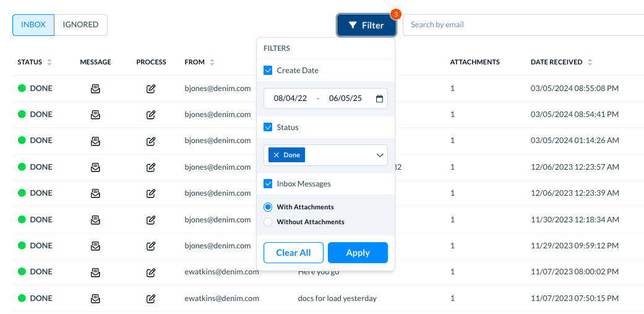Uncheck the Status filter checkbox

point(268,128)
